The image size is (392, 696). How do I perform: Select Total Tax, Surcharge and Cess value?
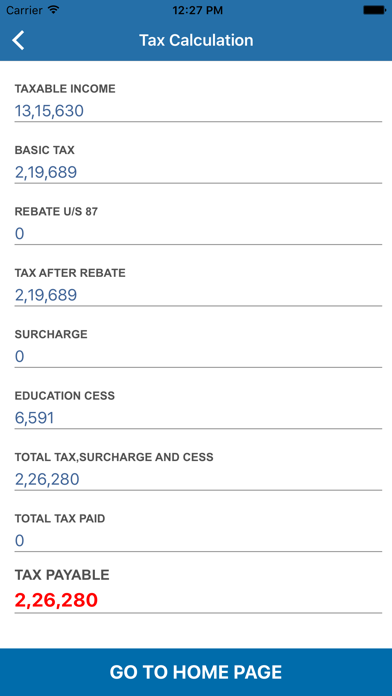tap(198, 479)
